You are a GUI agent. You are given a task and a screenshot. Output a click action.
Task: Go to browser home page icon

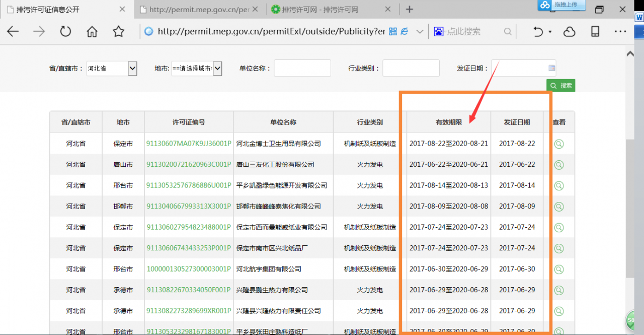[x=92, y=31]
